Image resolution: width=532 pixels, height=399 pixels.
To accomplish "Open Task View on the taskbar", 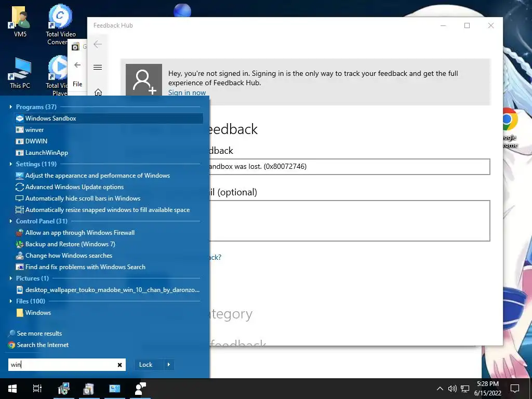I will pyautogui.click(x=37, y=389).
